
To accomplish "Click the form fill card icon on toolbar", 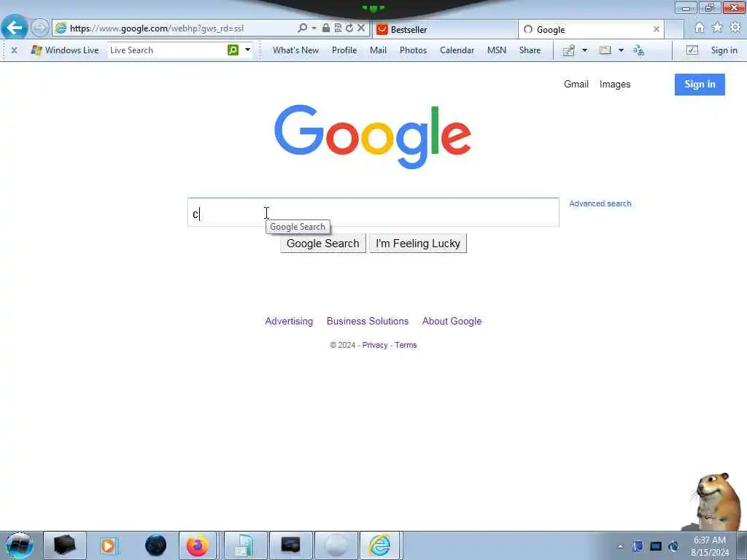I will click(605, 50).
